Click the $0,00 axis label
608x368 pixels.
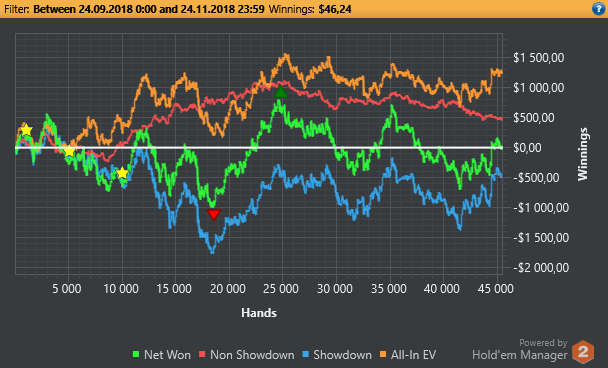[x=527, y=147]
